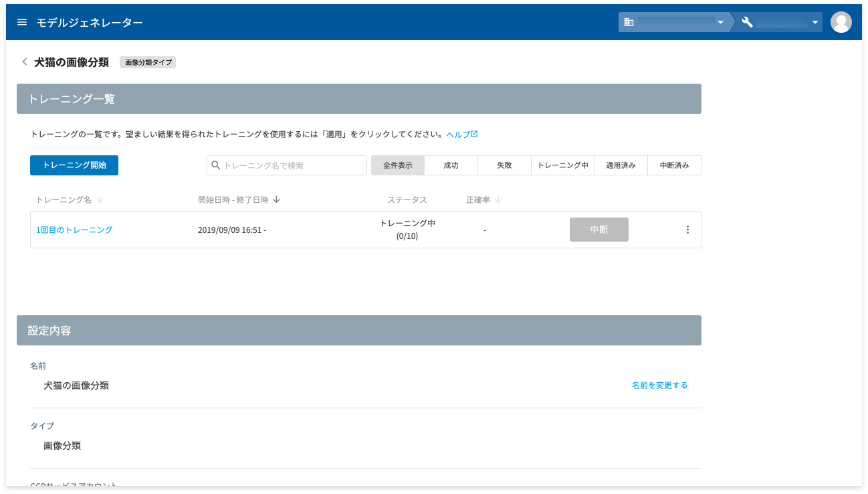The width and height of the screenshot is (868, 494).
Task: Click the 画像分類 type value
Action: 62,445
